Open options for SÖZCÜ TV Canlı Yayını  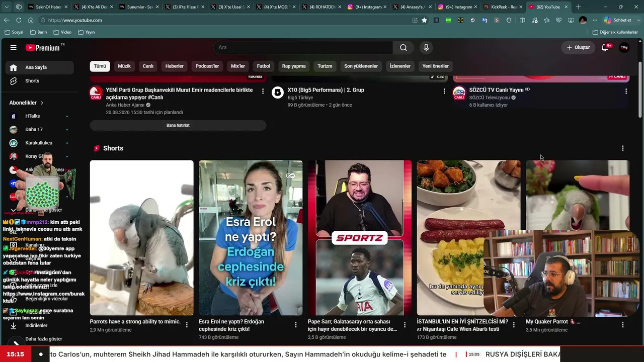pyautogui.click(x=626, y=91)
